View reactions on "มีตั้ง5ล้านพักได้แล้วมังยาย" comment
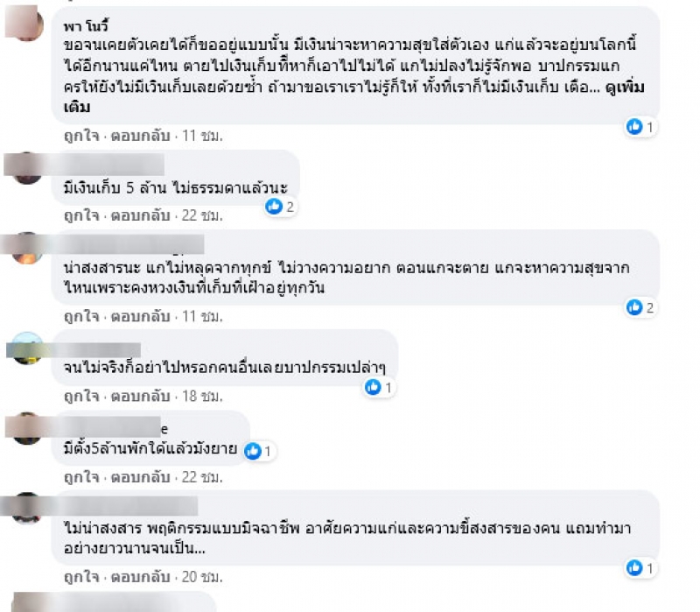This screenshot has height=612, width=700. pyautogui.click(x=254, y=452)
